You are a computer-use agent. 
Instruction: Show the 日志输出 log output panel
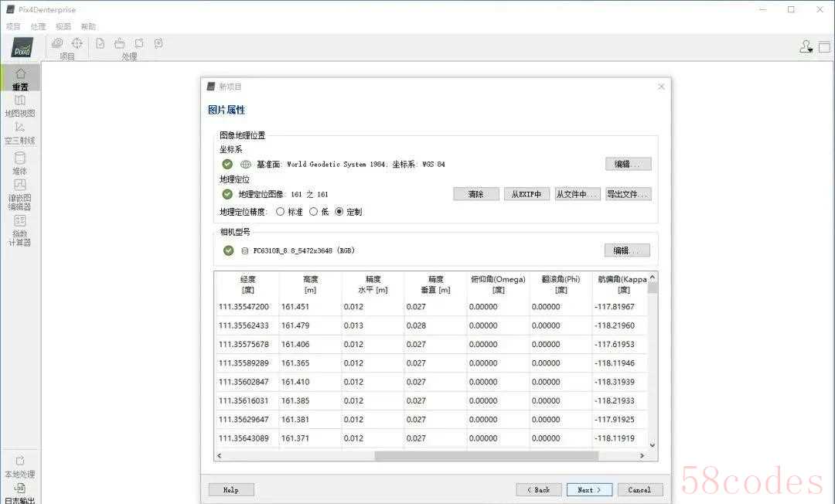click(19, 493)
